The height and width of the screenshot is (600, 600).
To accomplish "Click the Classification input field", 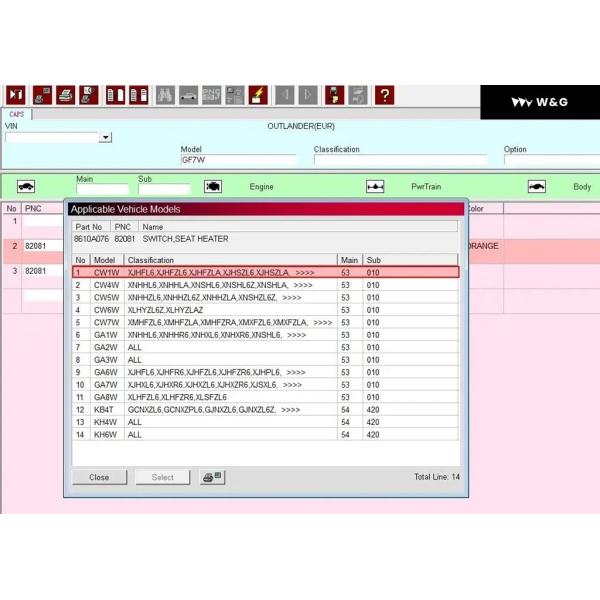I will tap(400, 160).
